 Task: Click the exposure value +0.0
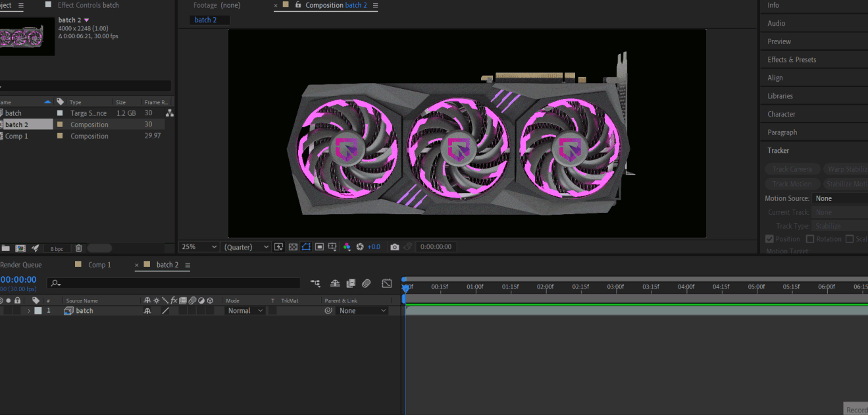point(374,247)
